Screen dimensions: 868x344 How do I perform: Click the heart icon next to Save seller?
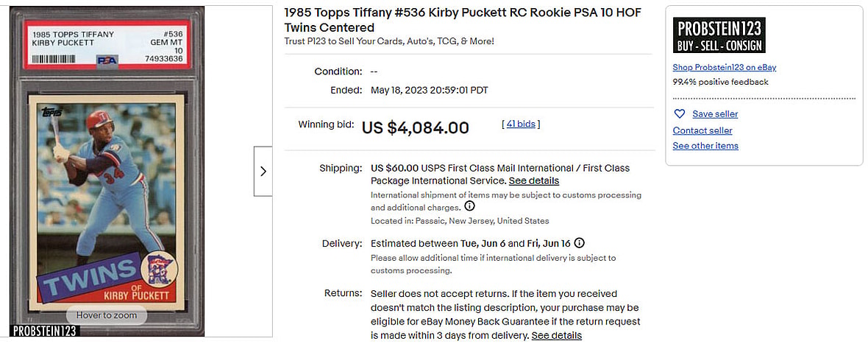tap(680, 114)
